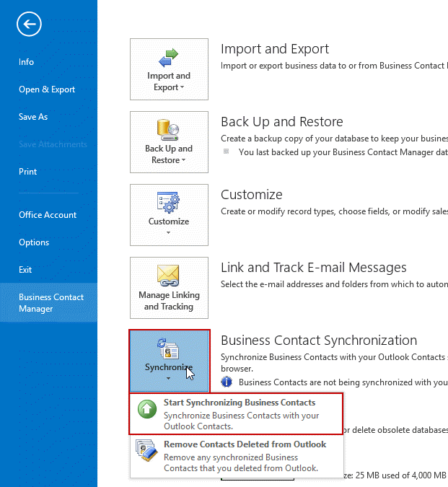Open the Info page
The width and height of the screenshot is (448, 487).
point(26,62)
